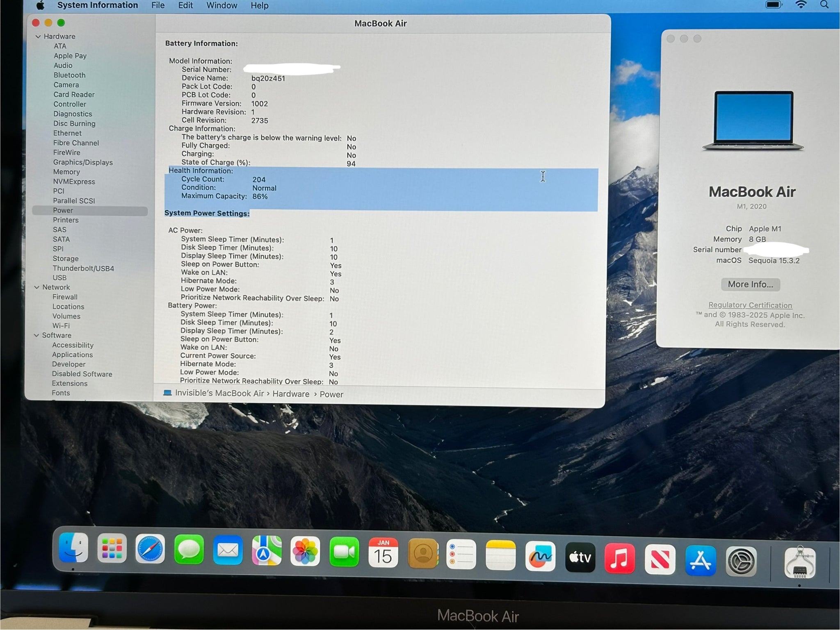Open the File menu
Viewport: 840px width, 630px height.
pyautogui.click(x=158, y=5)
